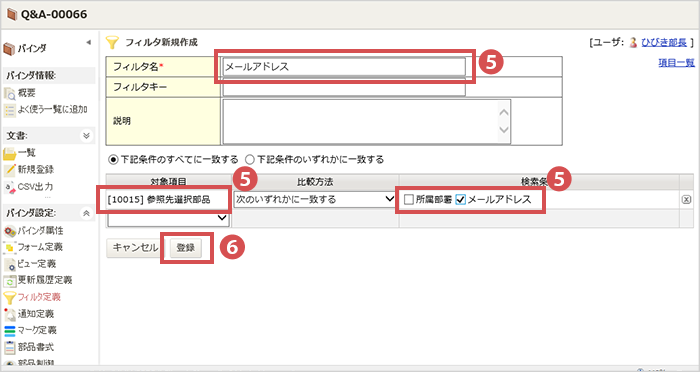The width and height of the screenshot is (700, 372).
Task: Open 新規登録 to create a document
Action: (x=36, y=169)
